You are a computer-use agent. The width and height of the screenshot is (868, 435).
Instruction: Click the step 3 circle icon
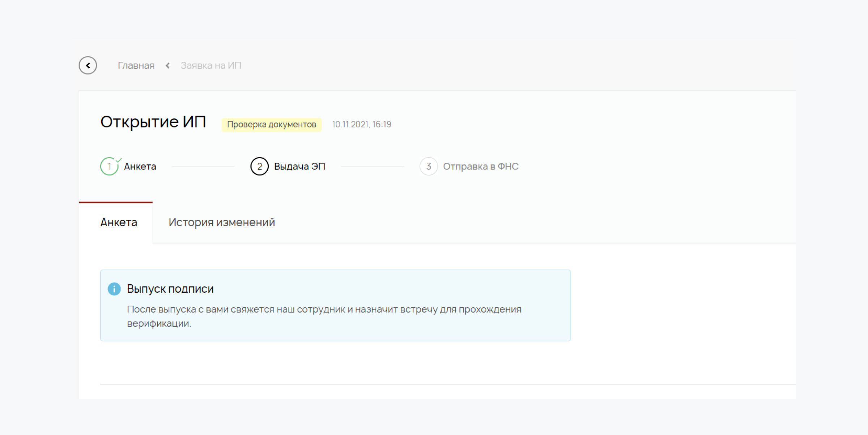pyautogui.click(x=428, y=167)
